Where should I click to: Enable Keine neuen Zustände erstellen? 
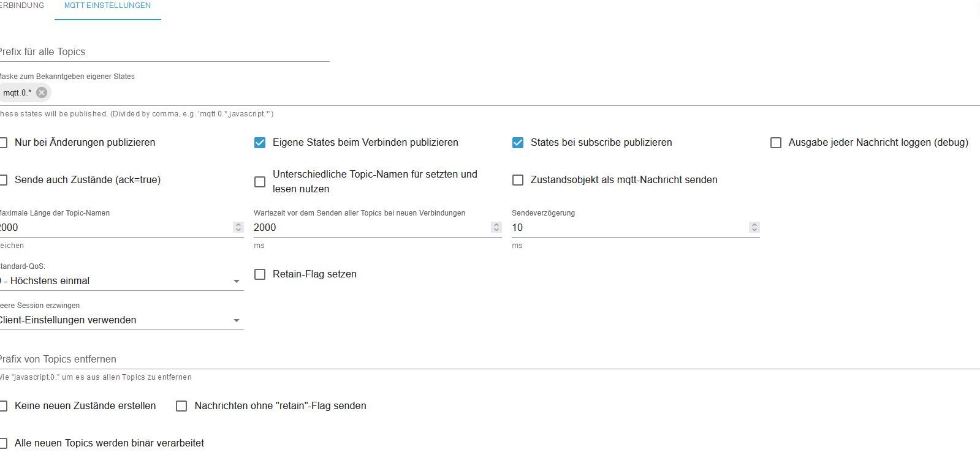4,406
